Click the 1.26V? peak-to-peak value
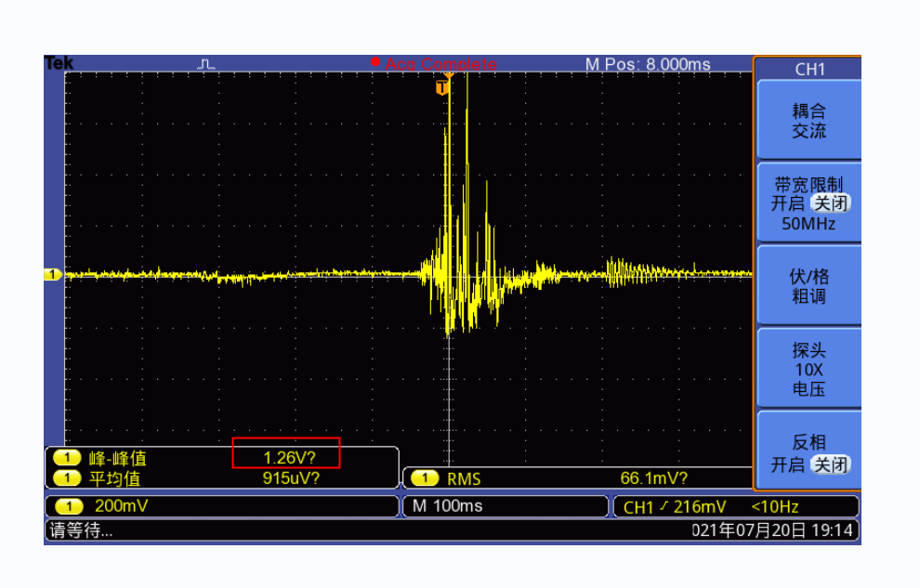Image resolution: width=920 pixels, height=588 pixels. [289, 457]
